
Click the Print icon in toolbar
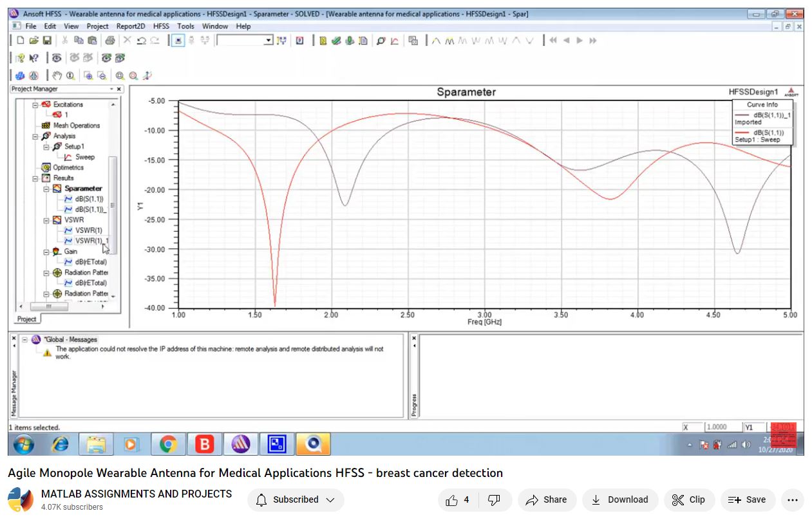click(109, 41)
